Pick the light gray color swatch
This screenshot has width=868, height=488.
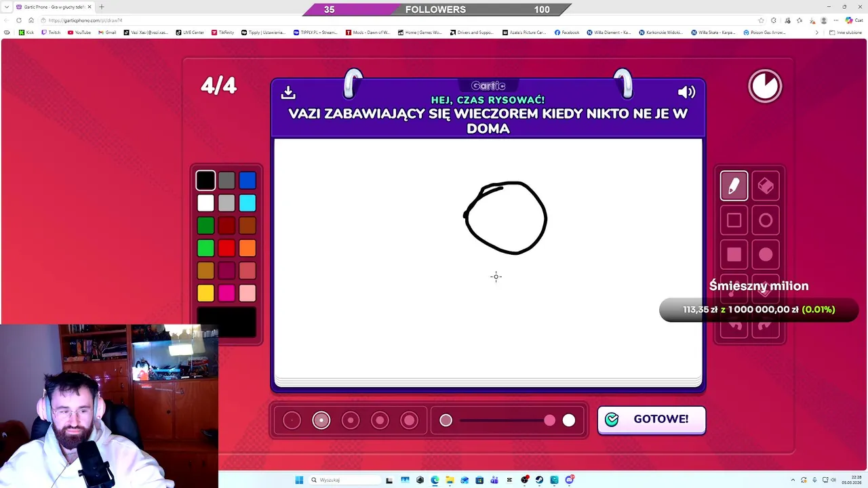[226, 203]
